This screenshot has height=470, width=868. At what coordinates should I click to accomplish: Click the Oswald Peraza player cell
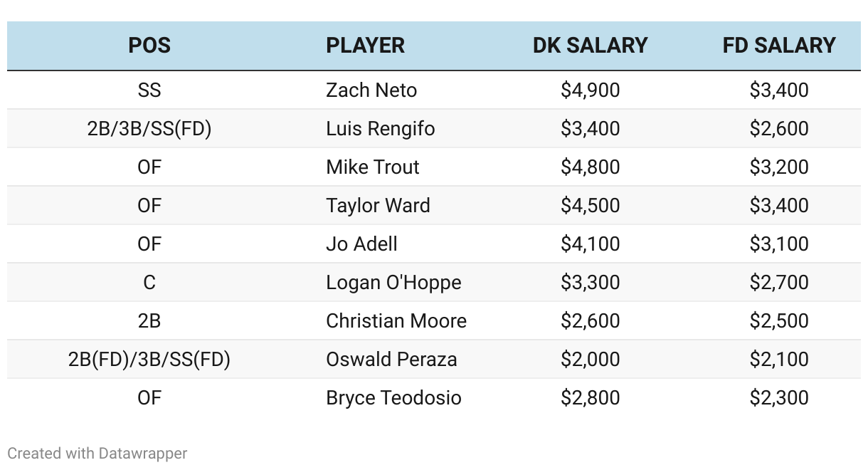tap(391, 360)
